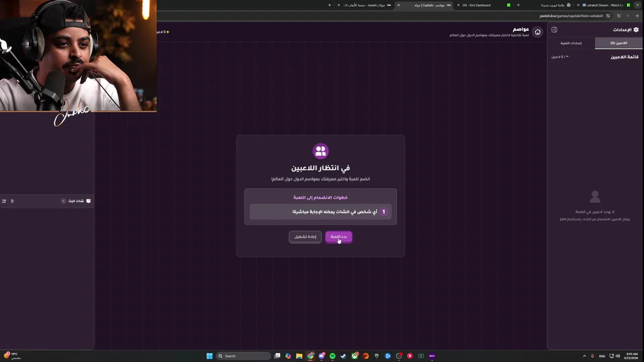This screenshot has width=644, height=362.
Task: Open the Jawlah منصة الألعاب tab
Action: tap(365, 5)
